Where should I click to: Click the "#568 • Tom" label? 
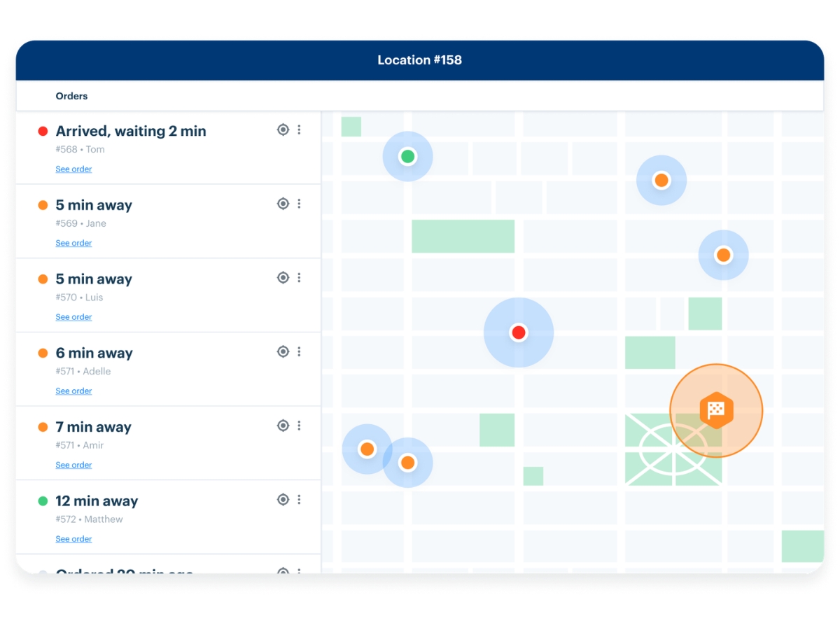tap(80, 149)
